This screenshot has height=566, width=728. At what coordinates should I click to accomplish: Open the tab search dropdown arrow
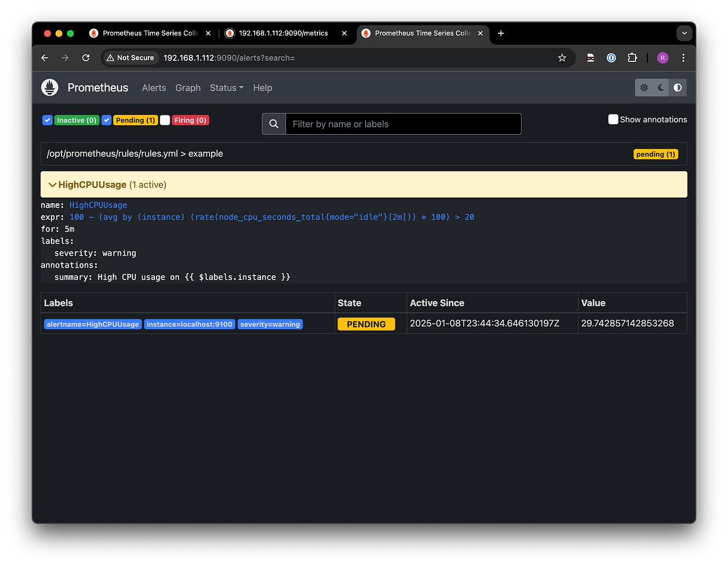[x=684, y=33]
